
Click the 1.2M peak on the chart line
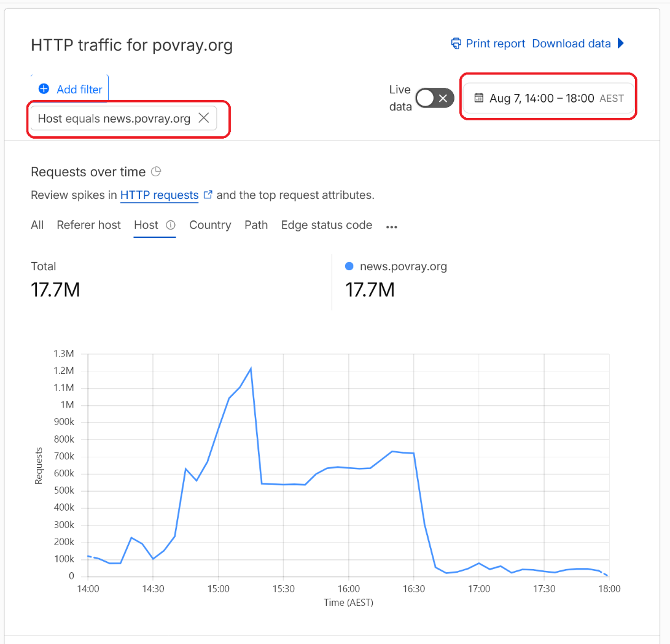coord(251,368)
